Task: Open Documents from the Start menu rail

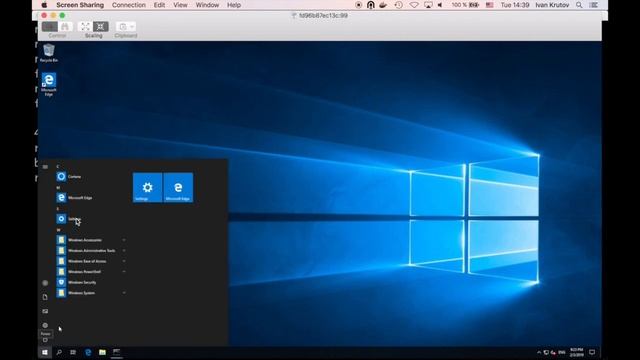Action: pyautogui.click(x=45, y=297)
